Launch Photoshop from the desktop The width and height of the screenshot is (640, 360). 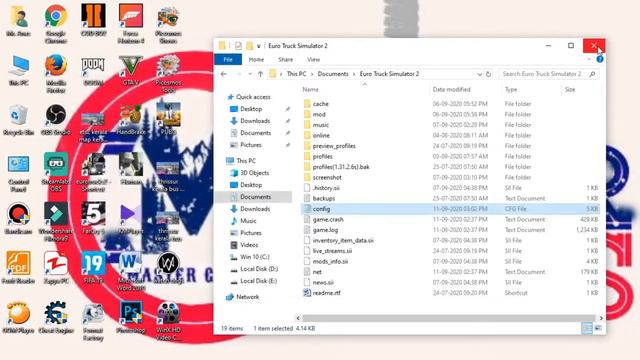(x=131, y=318)
